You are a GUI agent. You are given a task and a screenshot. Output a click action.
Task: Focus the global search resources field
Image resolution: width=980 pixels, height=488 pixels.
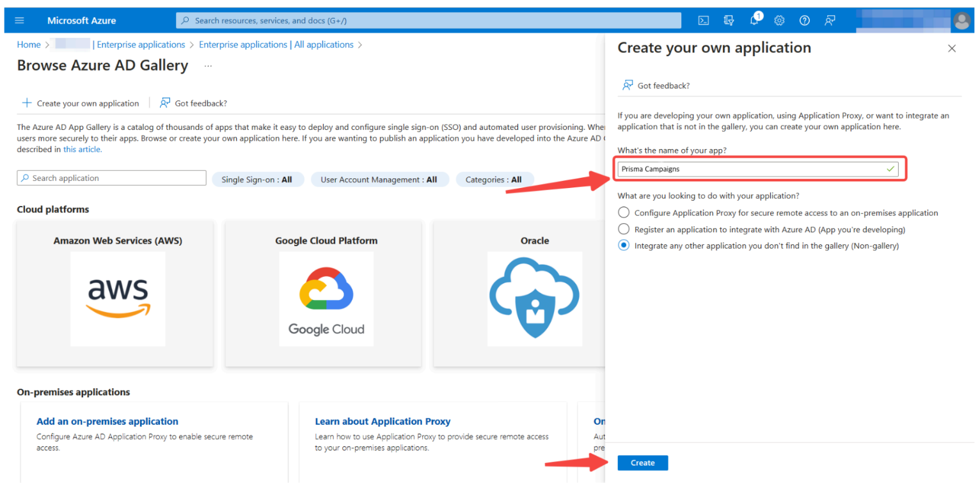(x=429, y=20)
